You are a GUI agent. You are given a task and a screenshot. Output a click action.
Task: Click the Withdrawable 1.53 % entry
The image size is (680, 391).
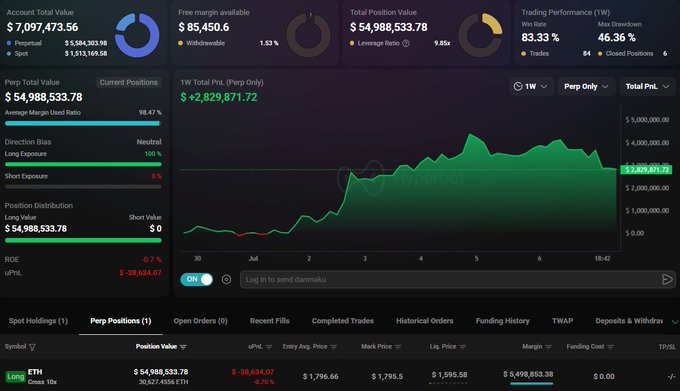point(228,43)
